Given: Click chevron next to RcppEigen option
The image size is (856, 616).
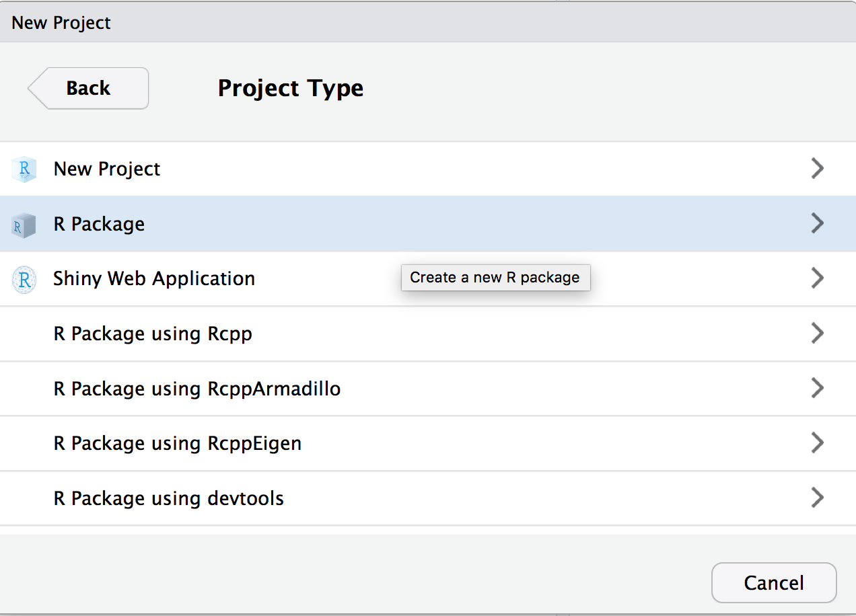Looking at the screenshot, I should (x=818, y=442).
